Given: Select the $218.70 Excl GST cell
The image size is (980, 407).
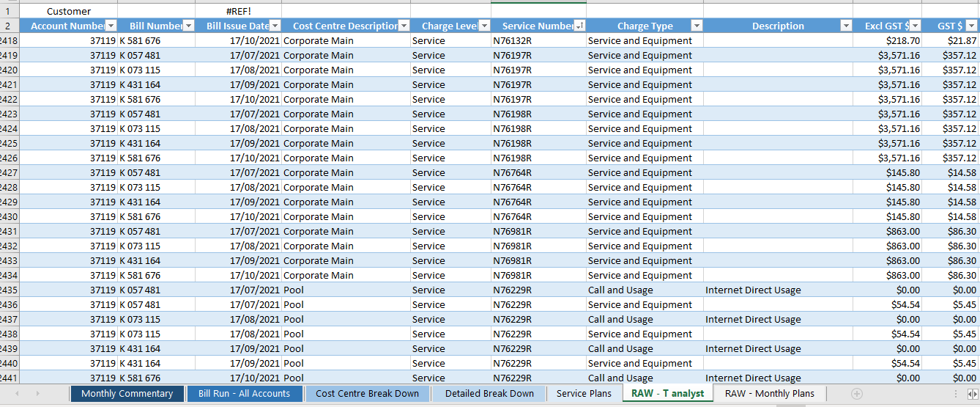Looking at the screenshot, I should coord(887,41).
